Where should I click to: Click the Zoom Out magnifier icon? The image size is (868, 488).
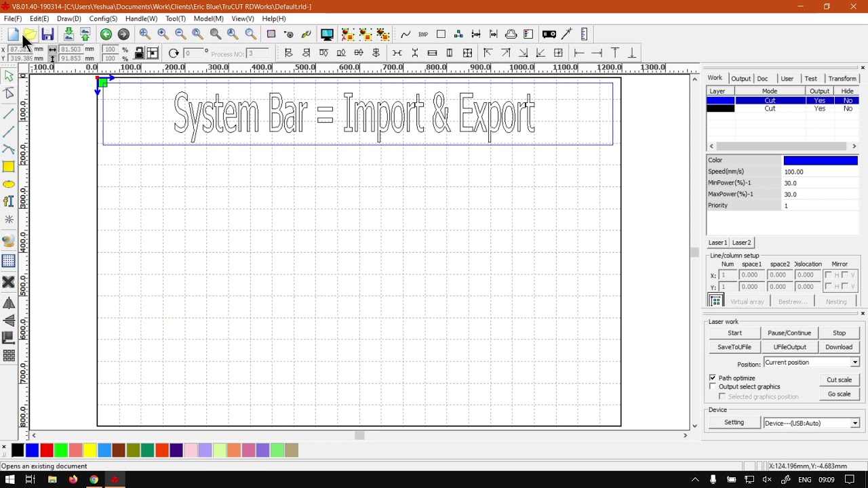(x=180, y=35)
